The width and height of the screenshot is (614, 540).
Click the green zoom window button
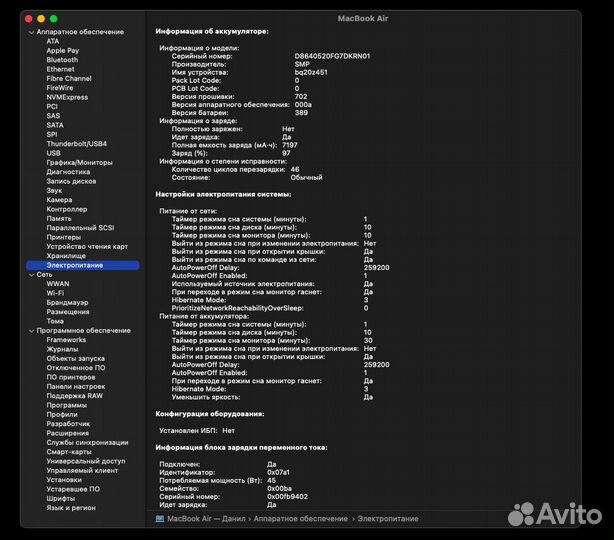tap(54, 19)
